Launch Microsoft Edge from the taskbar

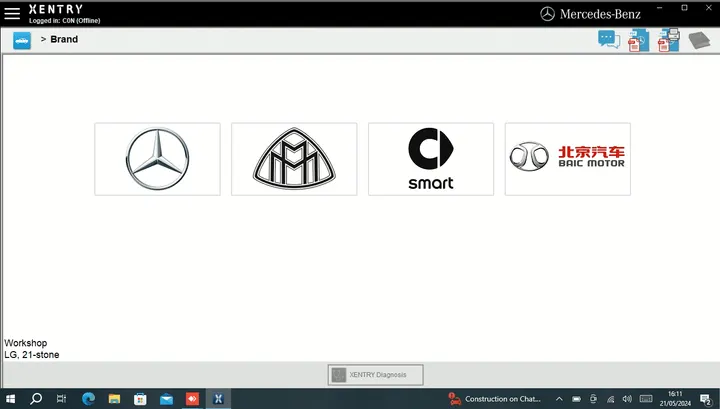point(88,398)
